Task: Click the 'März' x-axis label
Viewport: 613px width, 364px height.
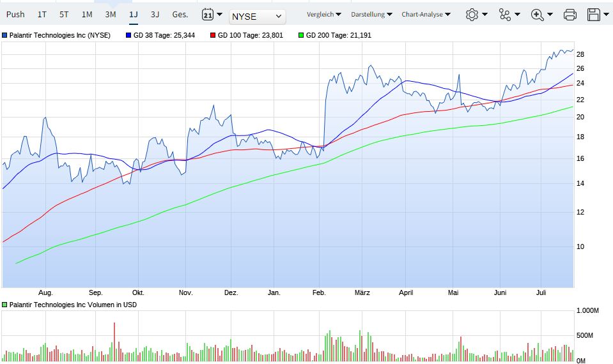Action: [362, 292]
